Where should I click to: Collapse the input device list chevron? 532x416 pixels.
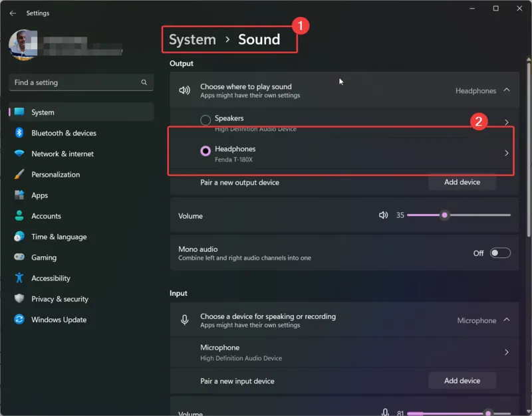507,320
